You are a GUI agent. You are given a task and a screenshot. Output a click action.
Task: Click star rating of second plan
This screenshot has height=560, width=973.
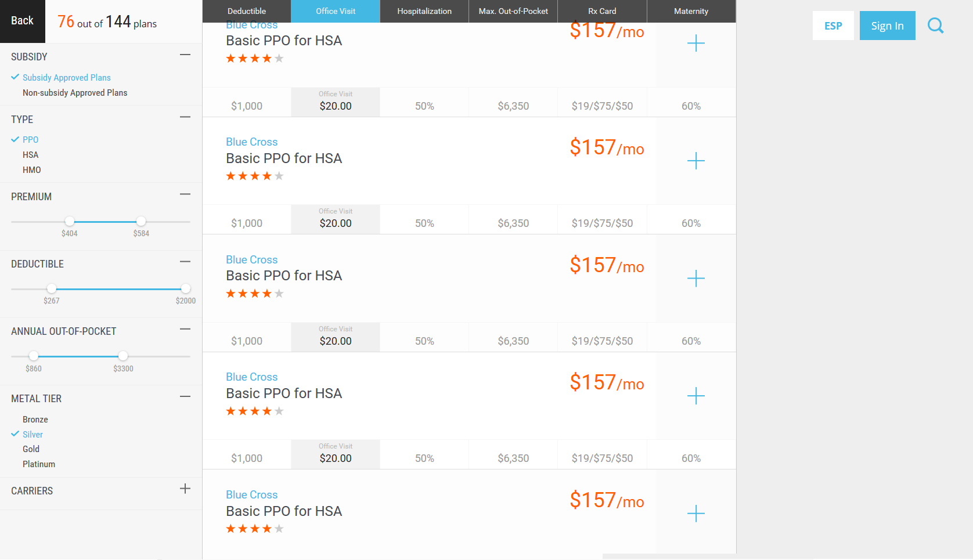pos(255,176)
